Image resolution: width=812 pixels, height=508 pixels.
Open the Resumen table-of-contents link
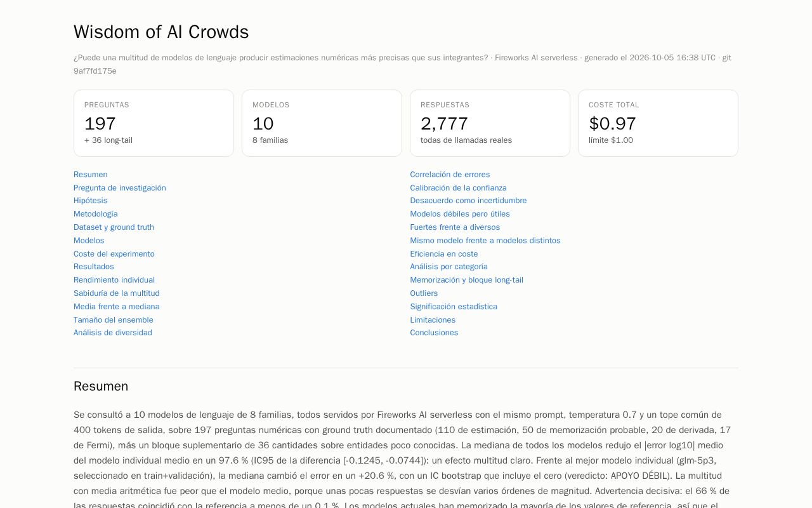coord(90,175)
